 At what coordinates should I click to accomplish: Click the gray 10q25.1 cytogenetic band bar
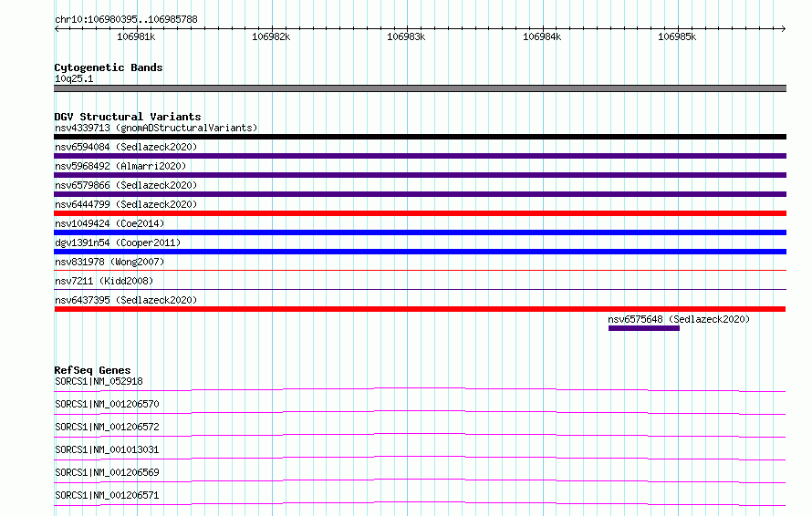[x=420, y=88]
